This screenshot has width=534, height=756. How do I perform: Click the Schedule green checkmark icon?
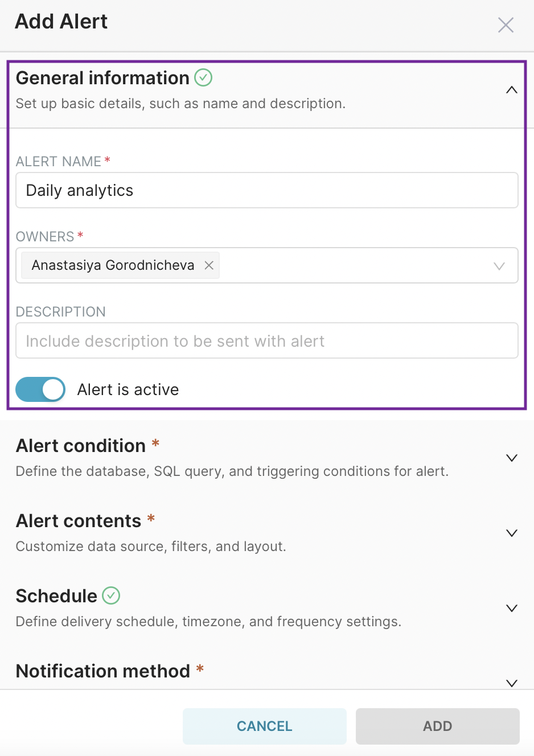click(x=111, y=595)
